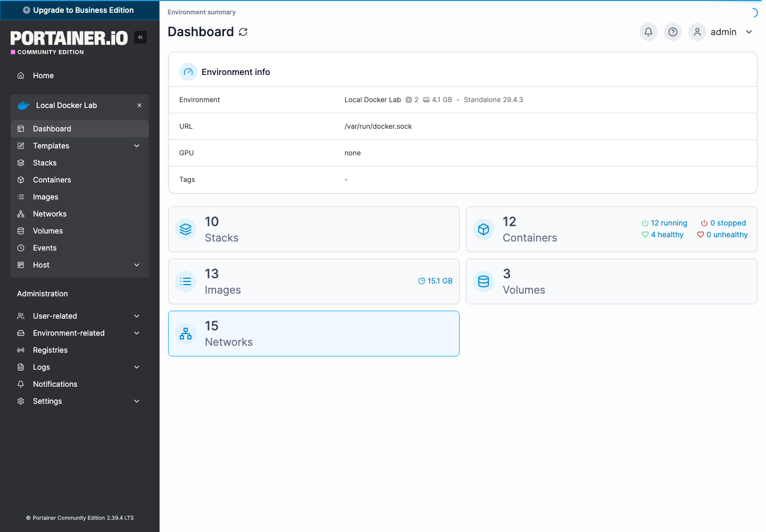
Task: Open Registries from the sidebar menu
Action: (x=80, y=350)
